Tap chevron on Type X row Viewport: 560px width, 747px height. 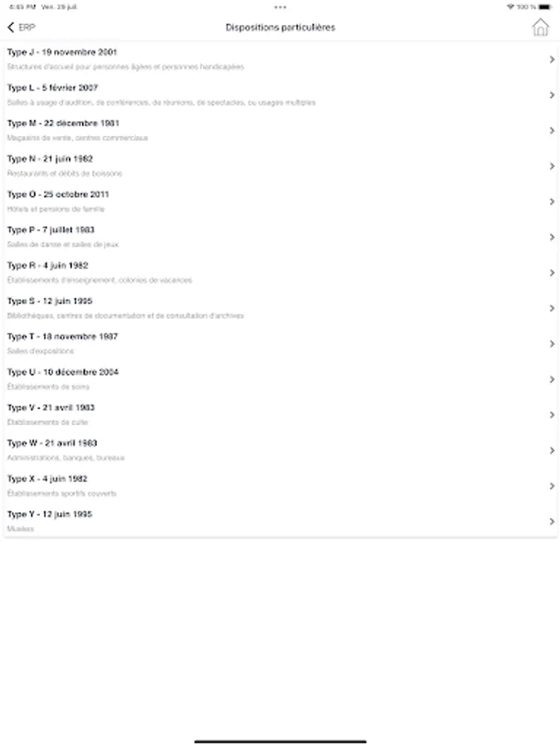point(552,486)
